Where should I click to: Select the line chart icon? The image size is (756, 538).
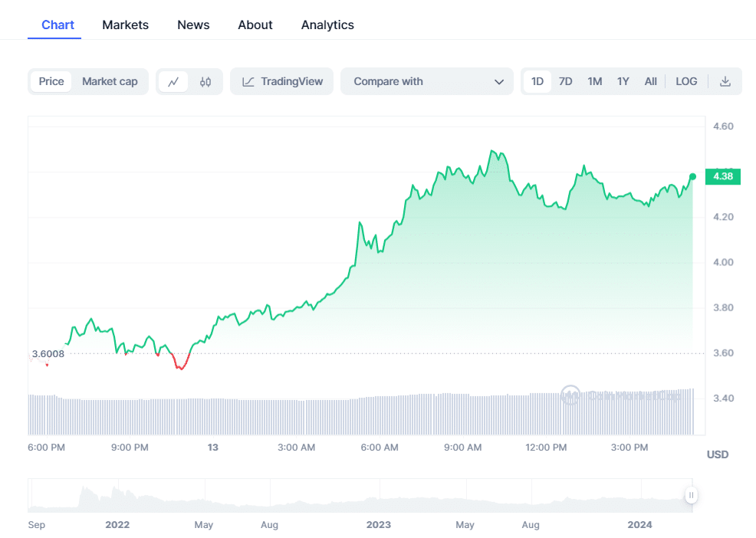pos(174,81)
